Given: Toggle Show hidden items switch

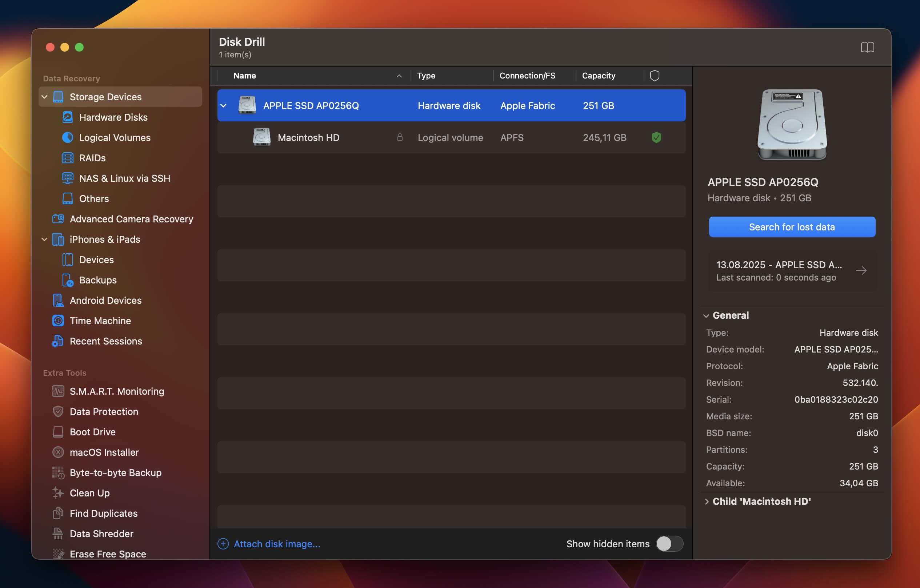Looking at the screenshot, I should (x=669, y=544).
